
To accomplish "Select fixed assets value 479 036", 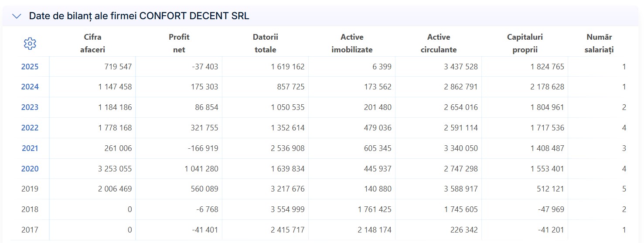I will 378,128.
